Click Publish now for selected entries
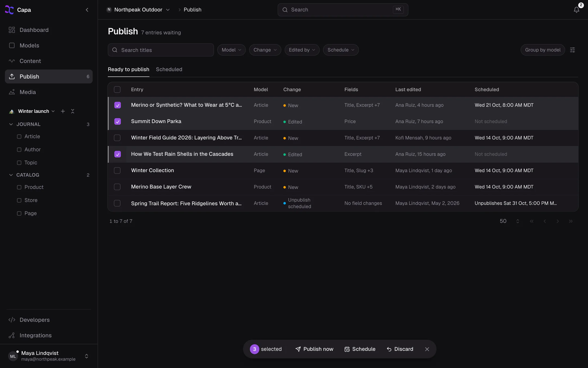588x368 pixels. click(x=314, y=349)
